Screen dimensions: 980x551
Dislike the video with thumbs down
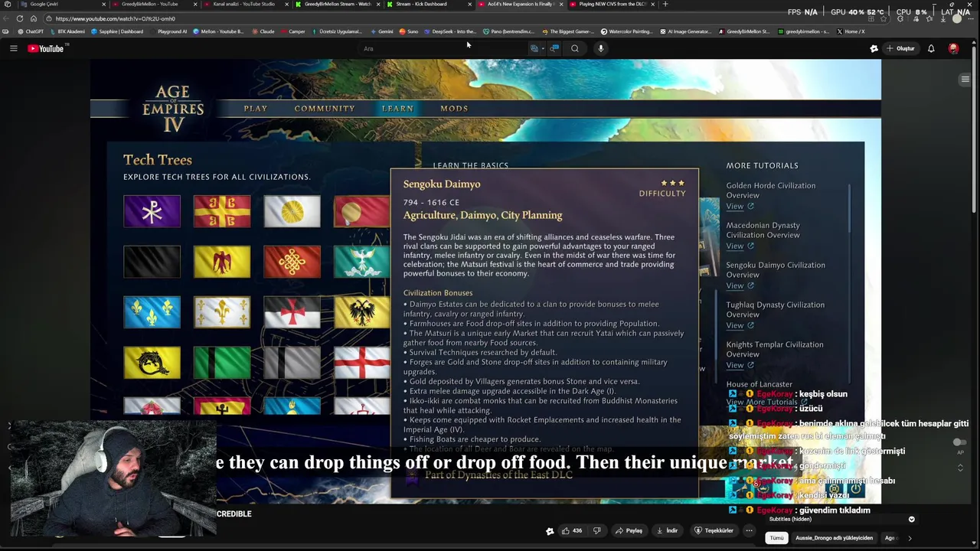click(597, 530)
